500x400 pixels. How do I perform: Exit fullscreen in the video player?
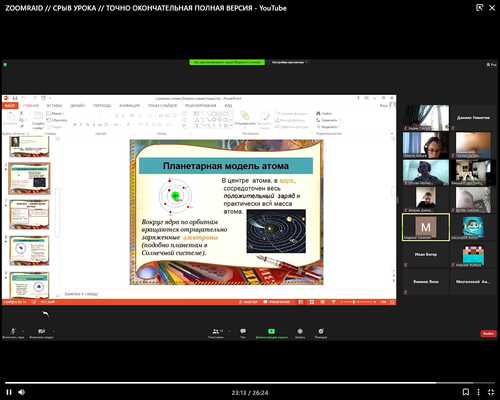click(491, 392)
